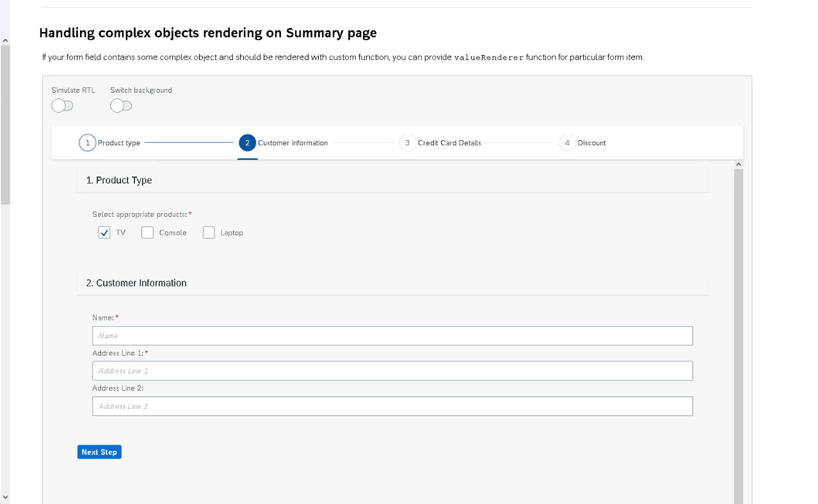Click the circled number 4 step icon
The height and width of the screenshot is (504, 818).
(x=567, y=143)
